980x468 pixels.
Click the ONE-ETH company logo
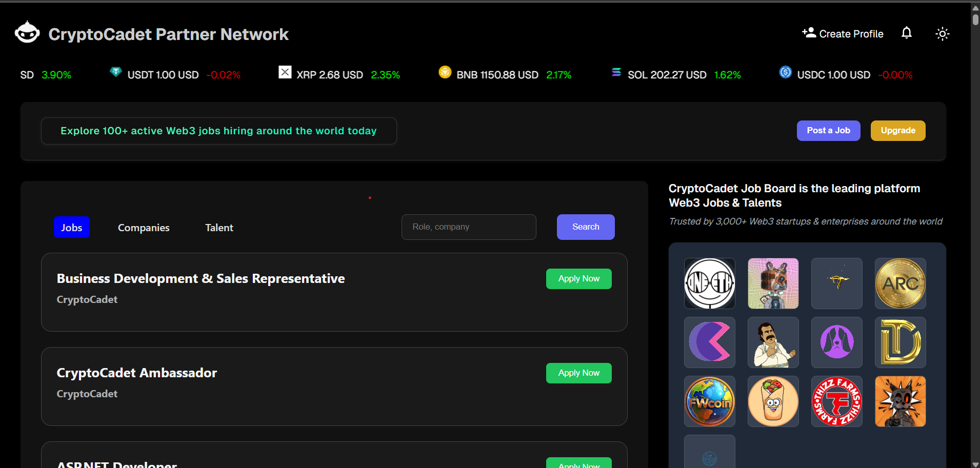point(709,283)
